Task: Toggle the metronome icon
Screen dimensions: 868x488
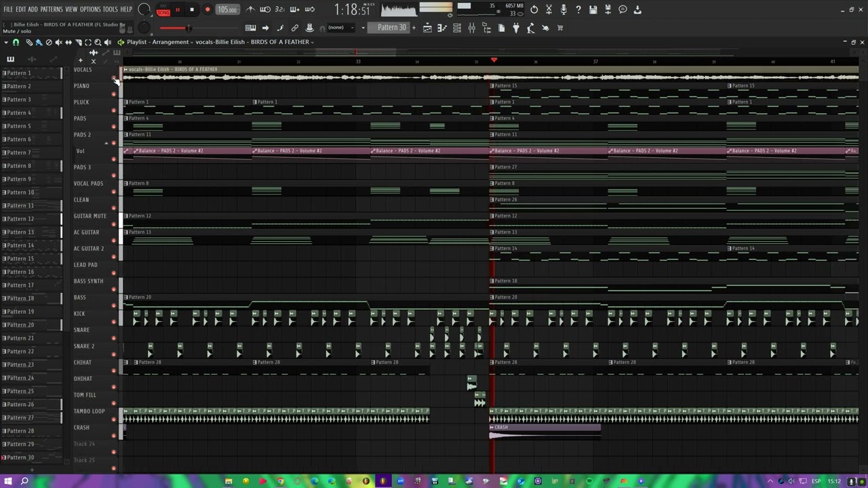Action: coord(251,9)
